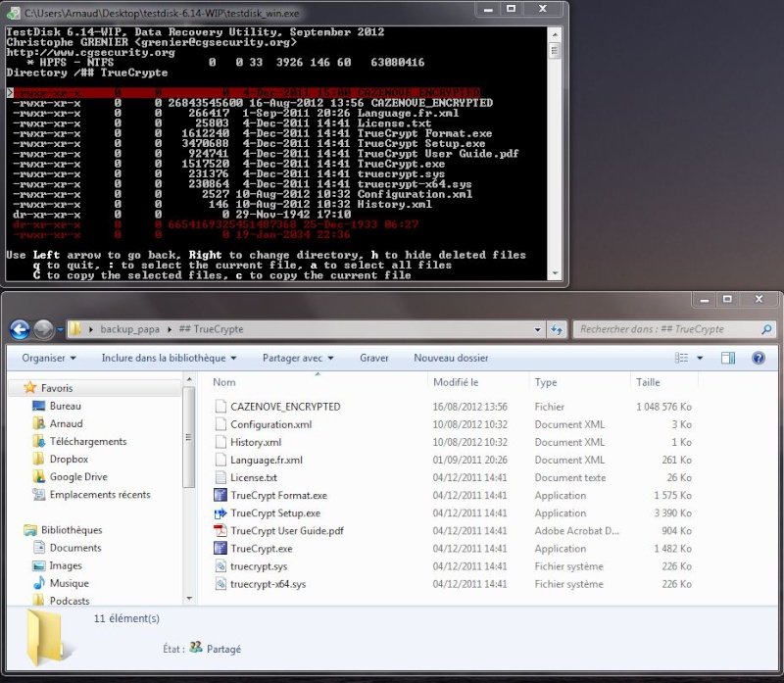Select Favoris in the navigation pane
The image size is (784, 683).
point(57,388)
